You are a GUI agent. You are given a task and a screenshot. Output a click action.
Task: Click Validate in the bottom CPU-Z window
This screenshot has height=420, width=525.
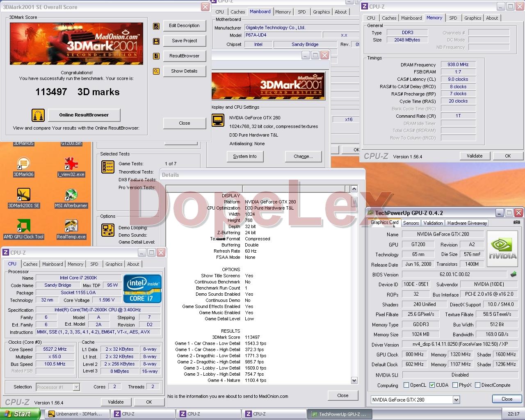click(x=116, y=402)
